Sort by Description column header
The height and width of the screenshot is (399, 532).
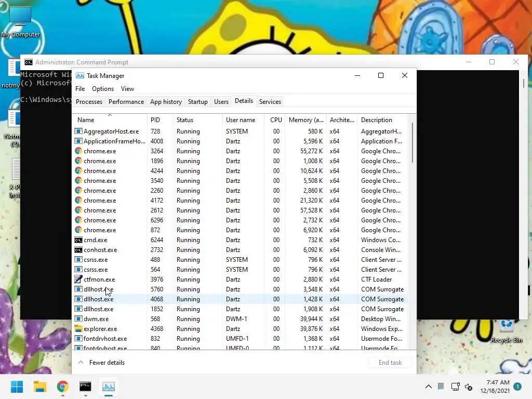[x=383, y=120]
